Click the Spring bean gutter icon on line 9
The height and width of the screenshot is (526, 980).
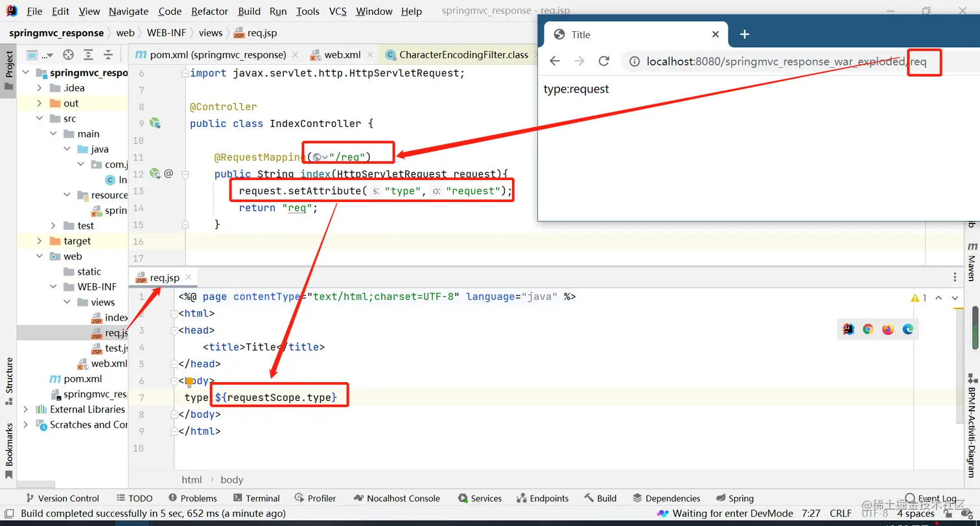[155, 123]
